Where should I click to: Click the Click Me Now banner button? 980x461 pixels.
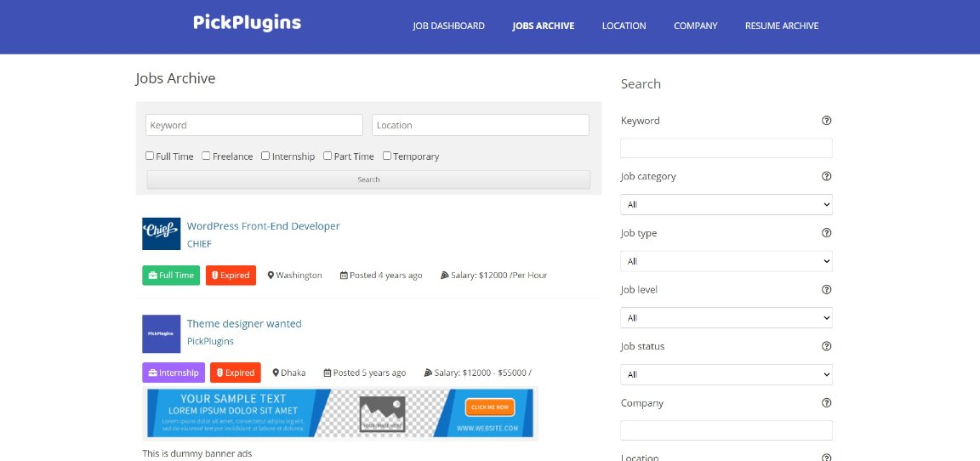[x=490, y=407]
